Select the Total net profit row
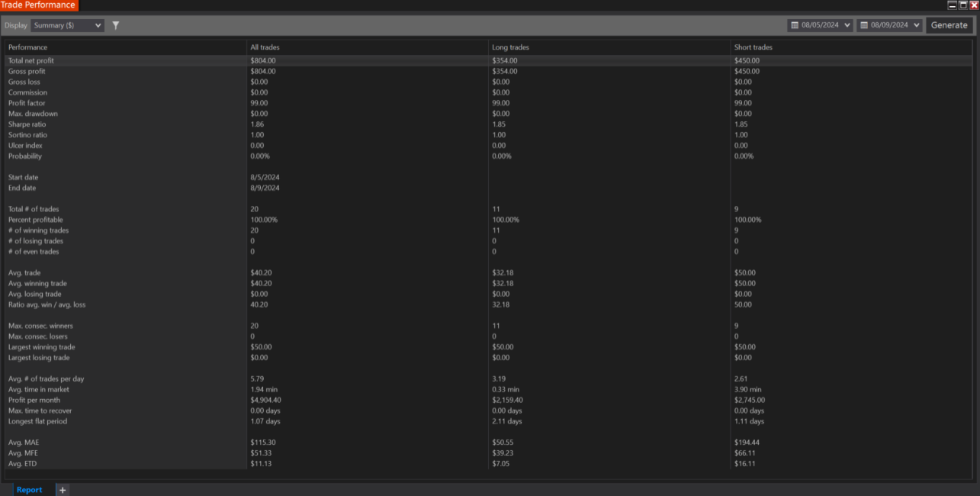 click(31, 60)
